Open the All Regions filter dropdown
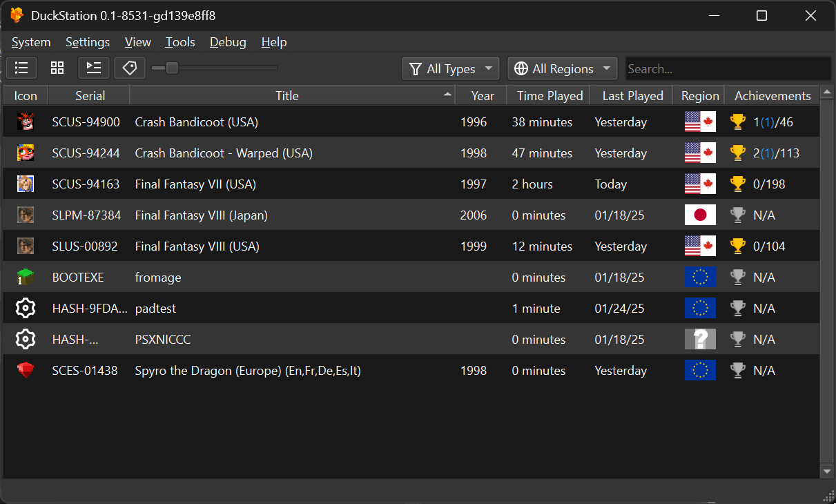Viewport: 836px width, 504px height. 563,68
